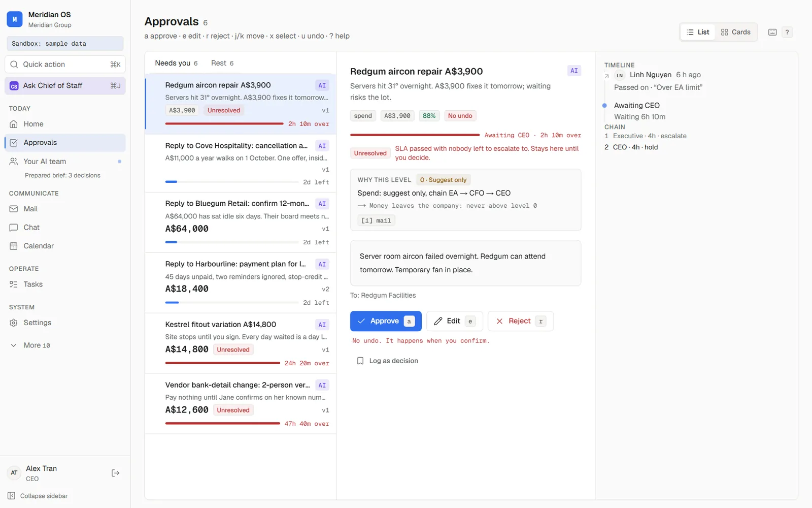
Task: Click the 88% confidence tag
Action: [429, 116]
